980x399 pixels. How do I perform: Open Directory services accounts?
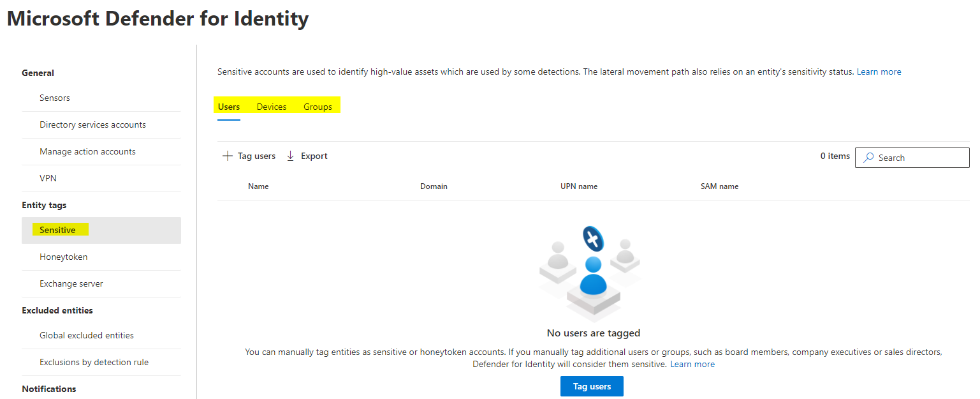101,124
